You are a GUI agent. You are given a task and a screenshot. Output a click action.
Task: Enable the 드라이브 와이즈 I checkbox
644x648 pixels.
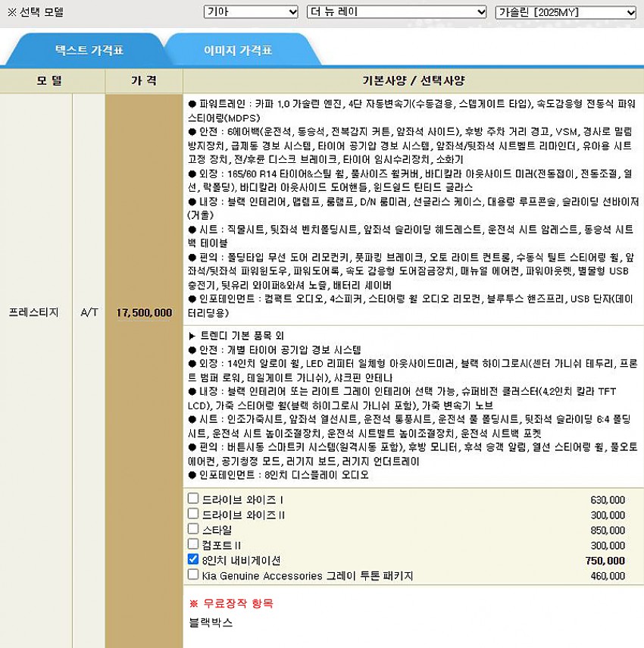coord(194,499)
